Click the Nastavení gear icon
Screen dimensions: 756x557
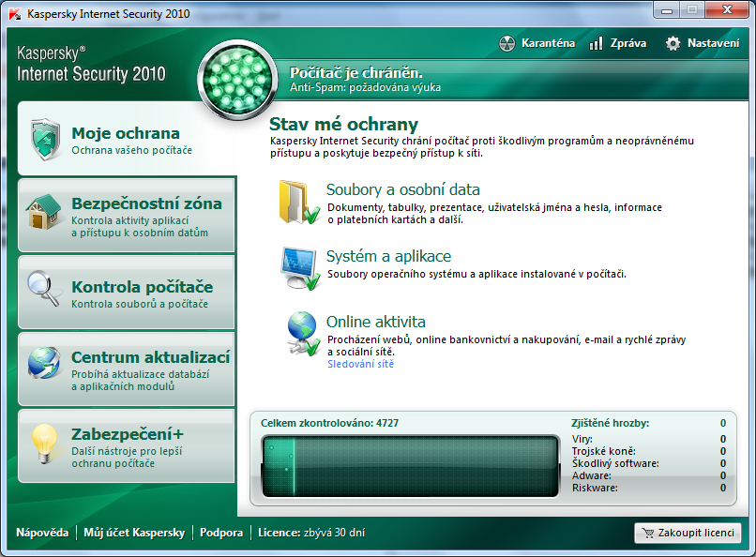[673, 43]
